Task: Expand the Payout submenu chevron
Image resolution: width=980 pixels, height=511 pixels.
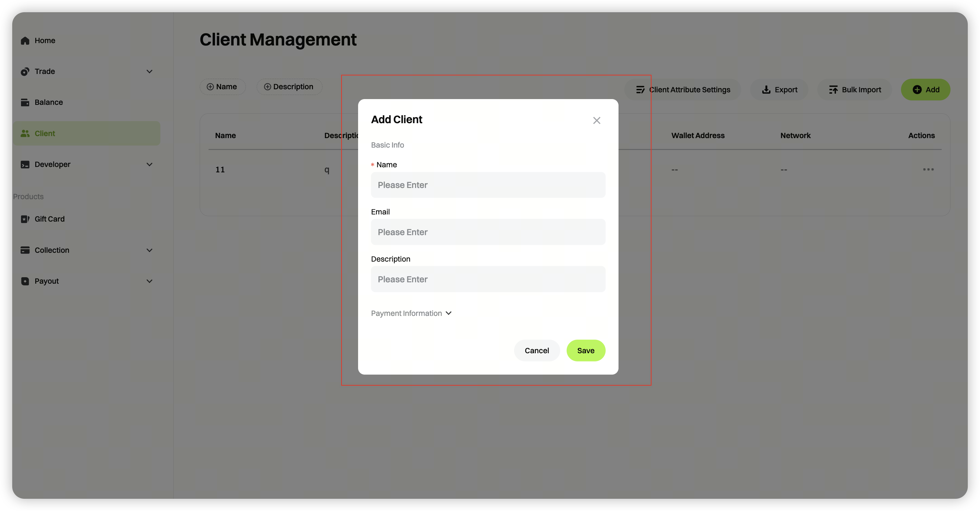Action: pyautogui.click(x=150, y=281)
